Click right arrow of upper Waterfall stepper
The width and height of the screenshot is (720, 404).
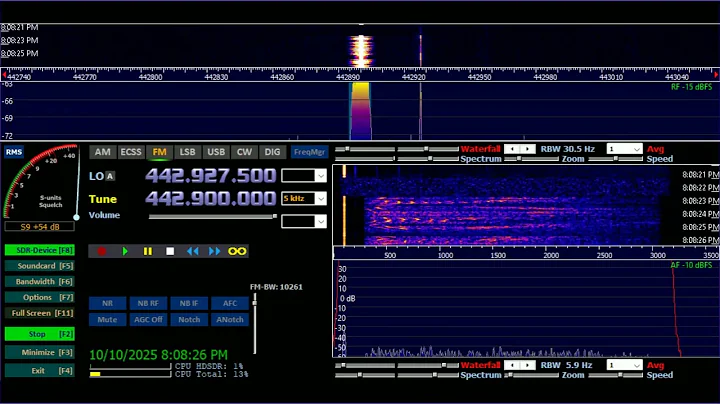tap(528, 149)
